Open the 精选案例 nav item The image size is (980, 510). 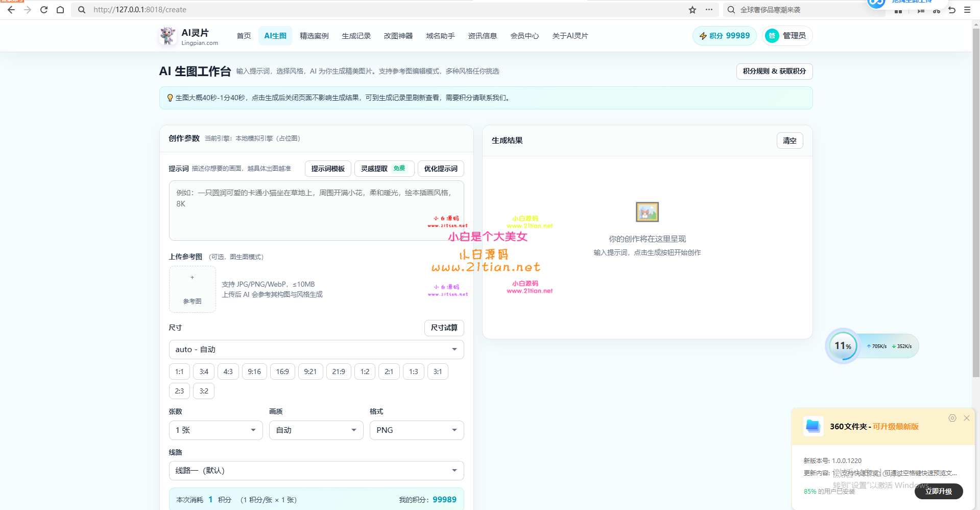314,36
